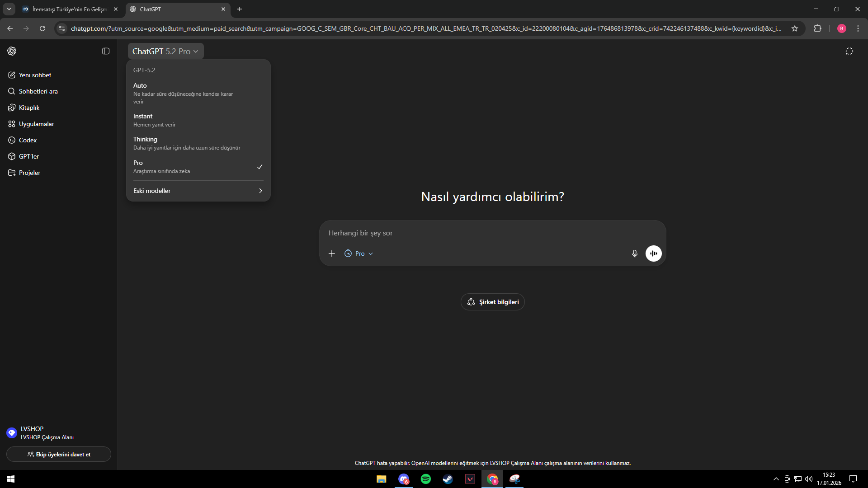Viewport: 868px width, 488px height.
Task: Select the Auto model mode
Action: 198,93
